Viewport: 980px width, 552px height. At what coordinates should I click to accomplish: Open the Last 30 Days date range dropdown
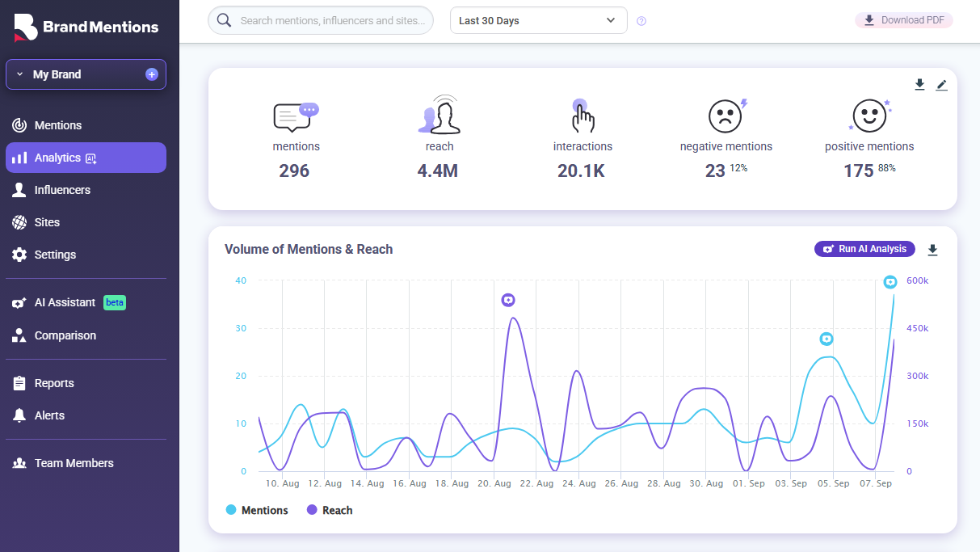tap(538, 20)
